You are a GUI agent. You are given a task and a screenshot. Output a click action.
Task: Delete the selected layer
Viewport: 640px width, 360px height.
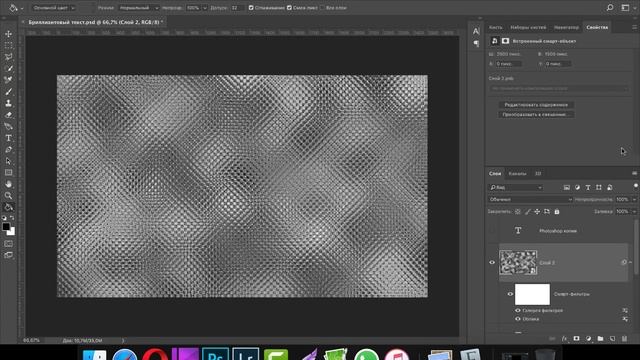[x=624, y=339]
